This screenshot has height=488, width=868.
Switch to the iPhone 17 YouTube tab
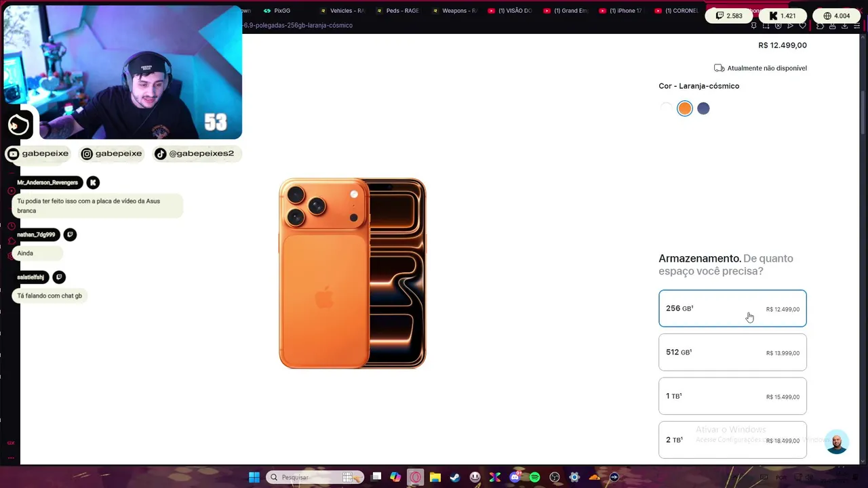click(x=621, y=11)
